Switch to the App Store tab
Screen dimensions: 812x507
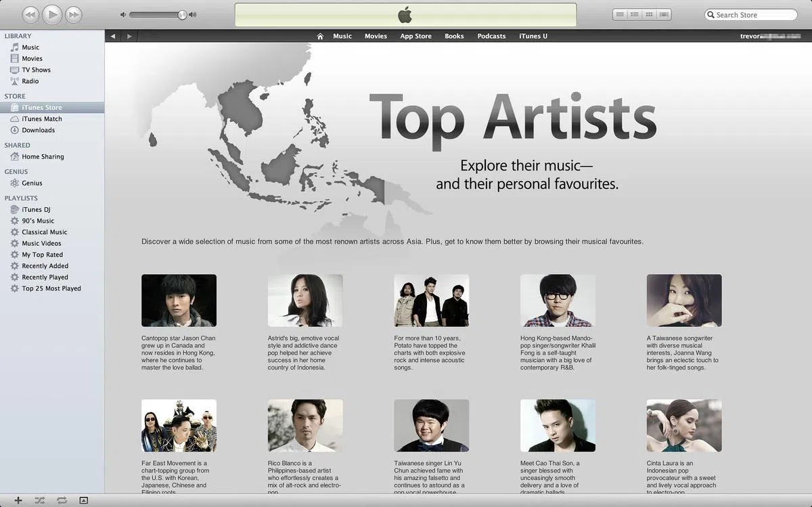(x=415, y=36)
